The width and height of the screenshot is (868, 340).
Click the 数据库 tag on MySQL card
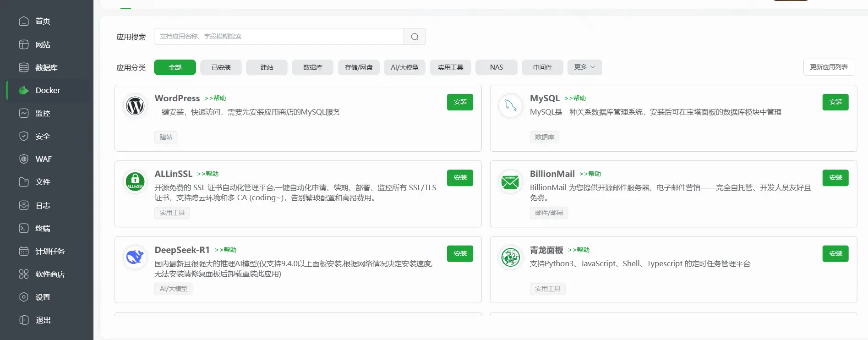(x=545, y=137)
